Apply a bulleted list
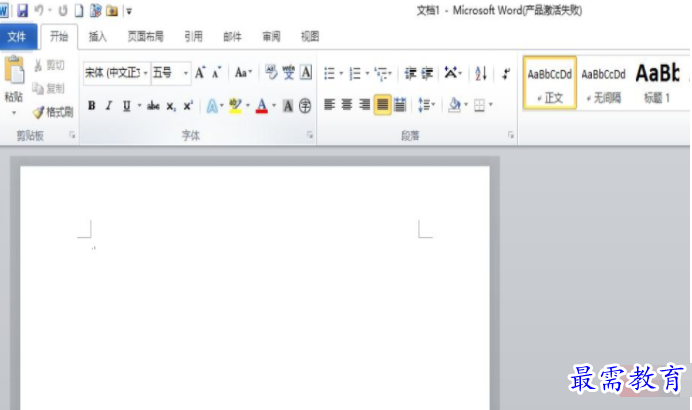 pos(329,73)
